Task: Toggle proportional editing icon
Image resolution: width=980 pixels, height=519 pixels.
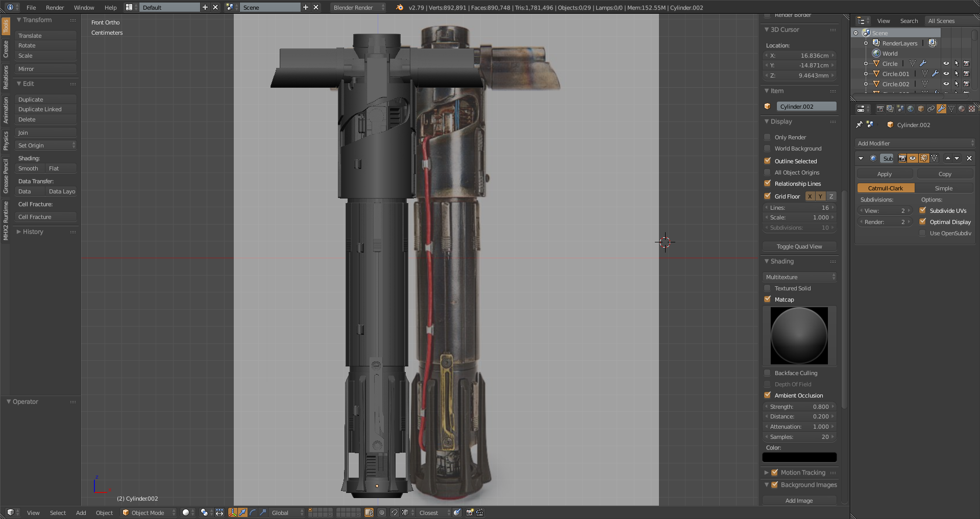Action: click(382, 512)
